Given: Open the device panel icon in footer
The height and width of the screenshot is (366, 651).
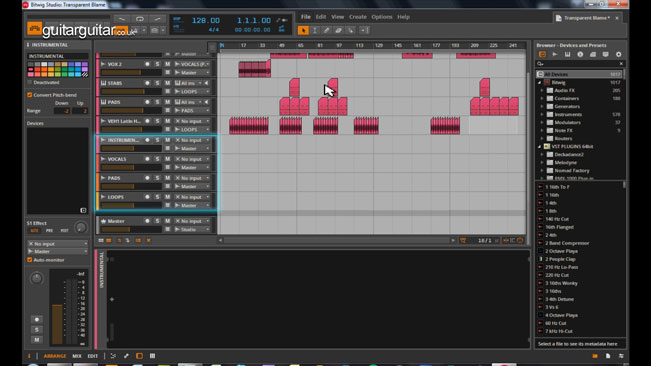Looking at the screenshot, I should point(139,356).
